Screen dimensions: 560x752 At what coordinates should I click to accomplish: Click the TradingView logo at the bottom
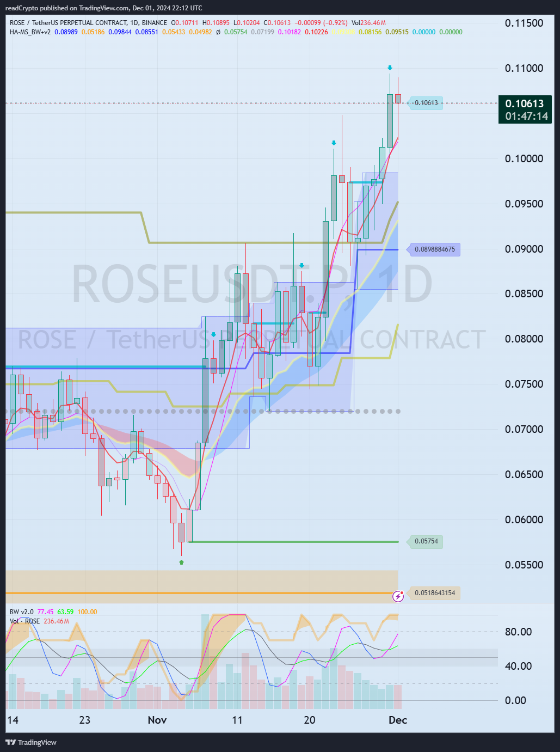pyautogui.click(x=31, y=742)
